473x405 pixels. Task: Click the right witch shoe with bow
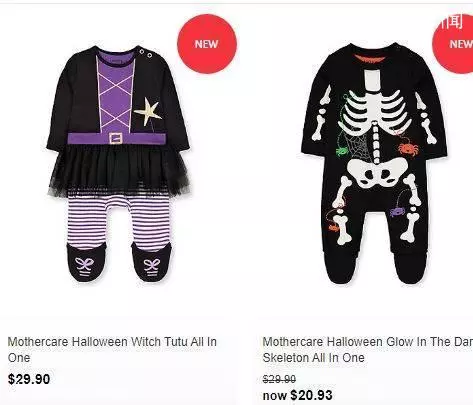click(x=151, y=262)
